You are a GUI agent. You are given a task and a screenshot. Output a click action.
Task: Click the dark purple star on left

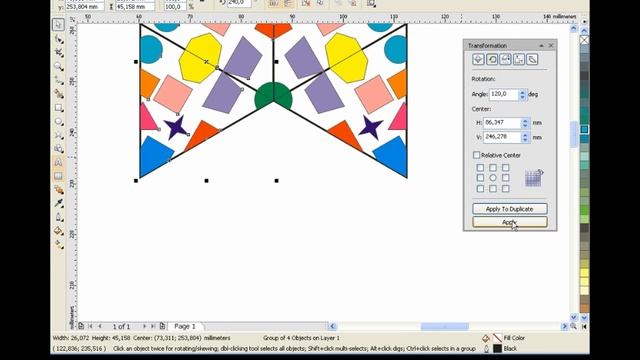coord(176,127)
